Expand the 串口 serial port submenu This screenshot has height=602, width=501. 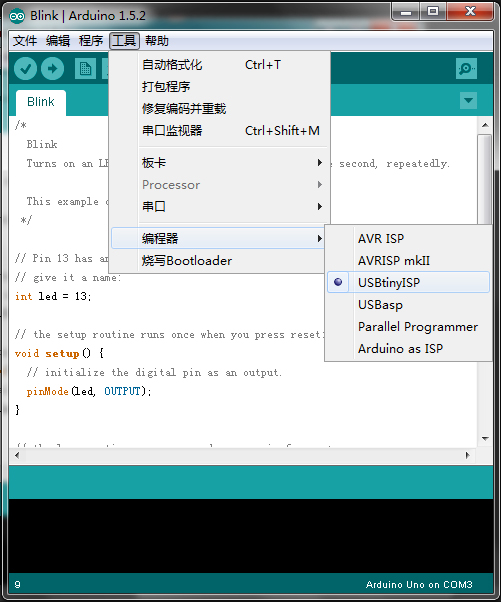point(219,207)
